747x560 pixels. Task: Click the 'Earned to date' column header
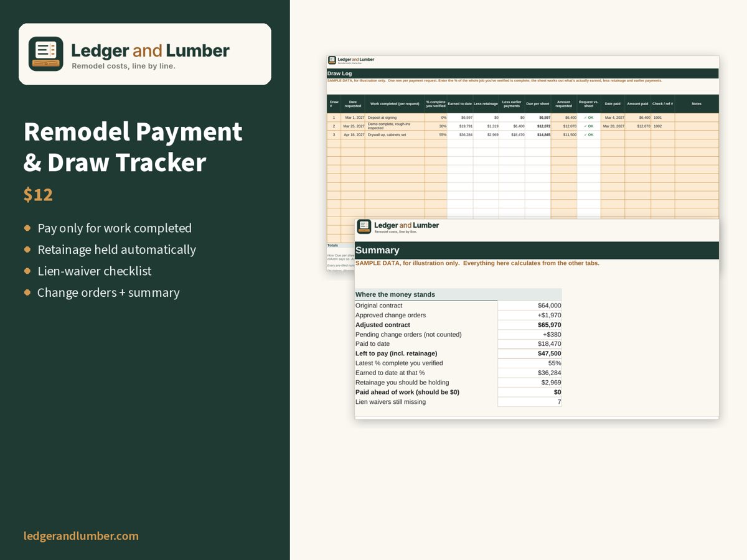460,104
